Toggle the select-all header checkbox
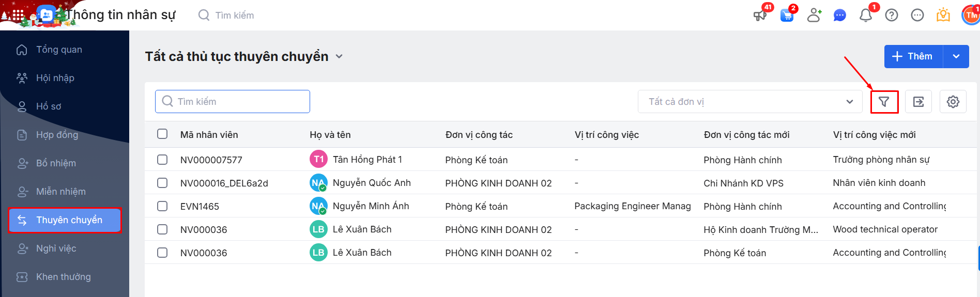The width and height of the screenshot is (980, 297). point(162,134)
